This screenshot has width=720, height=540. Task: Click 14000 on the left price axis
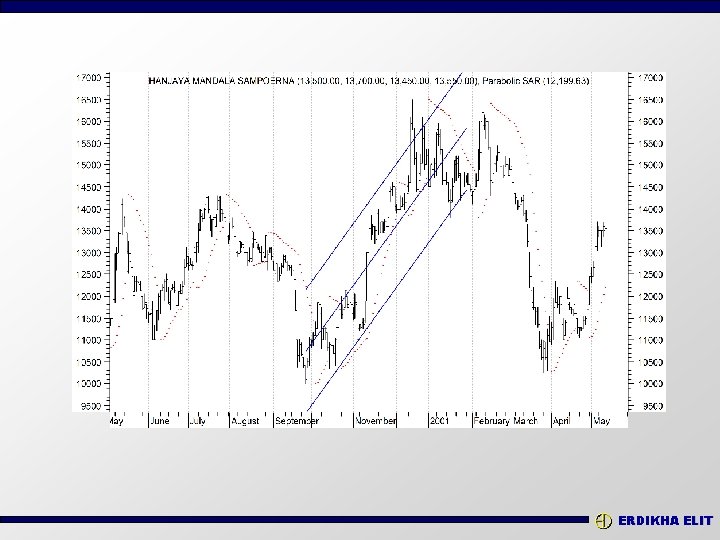pos(88,209)
